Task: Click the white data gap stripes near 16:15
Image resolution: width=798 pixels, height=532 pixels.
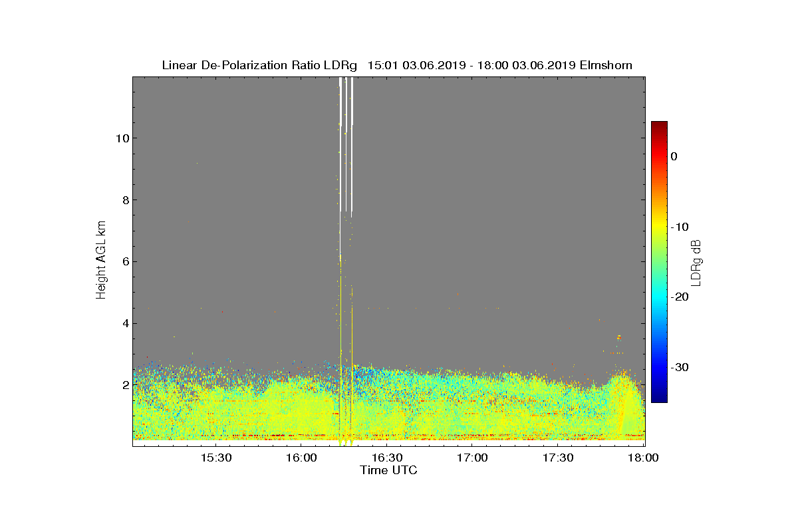Action: click(346, 143)
